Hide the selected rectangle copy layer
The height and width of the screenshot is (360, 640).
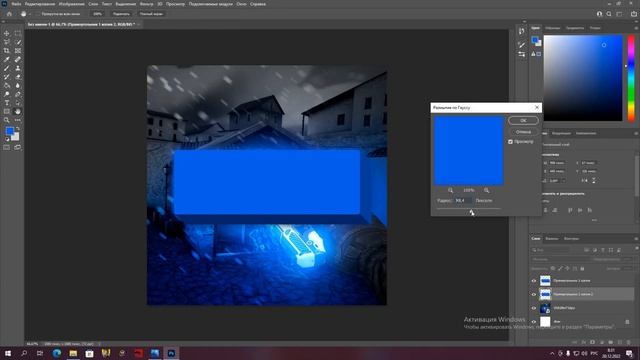[x=533, y=294]
